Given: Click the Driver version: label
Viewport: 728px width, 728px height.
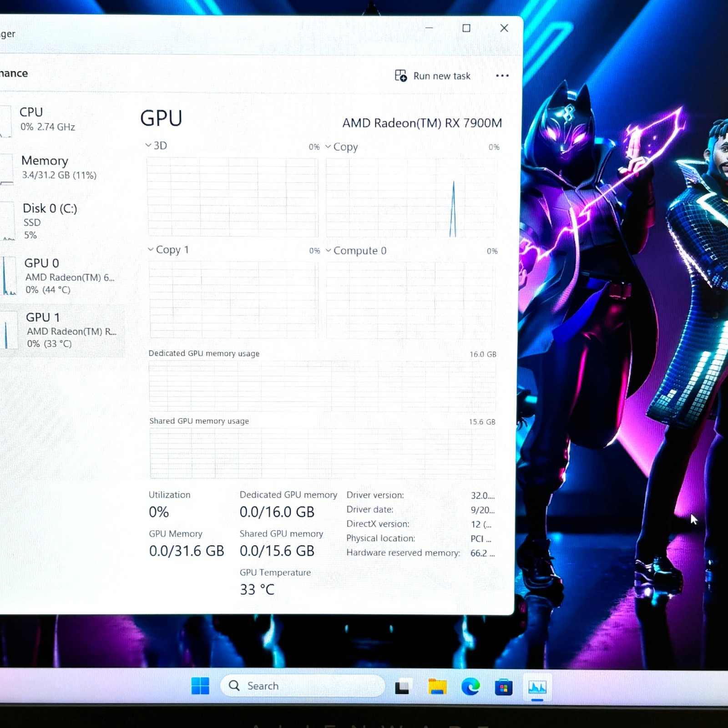Looking at the screenshot, I should (x=375, y=495).
